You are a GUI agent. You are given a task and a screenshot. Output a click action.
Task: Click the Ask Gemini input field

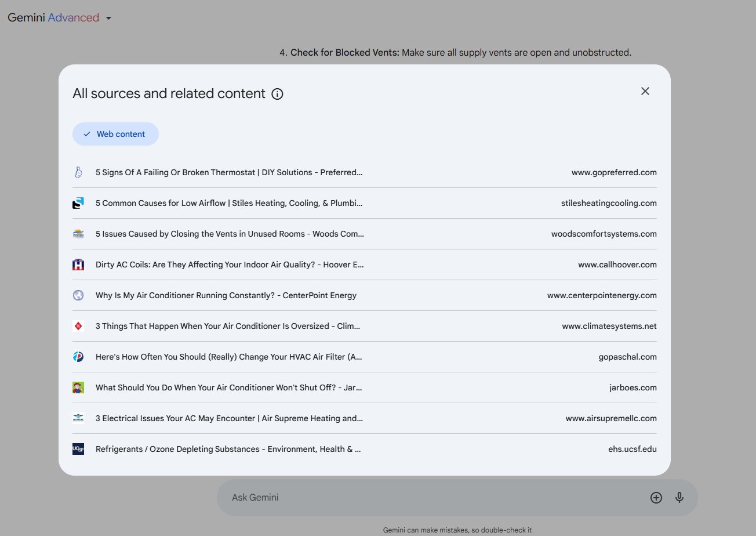tap(429, 497)
